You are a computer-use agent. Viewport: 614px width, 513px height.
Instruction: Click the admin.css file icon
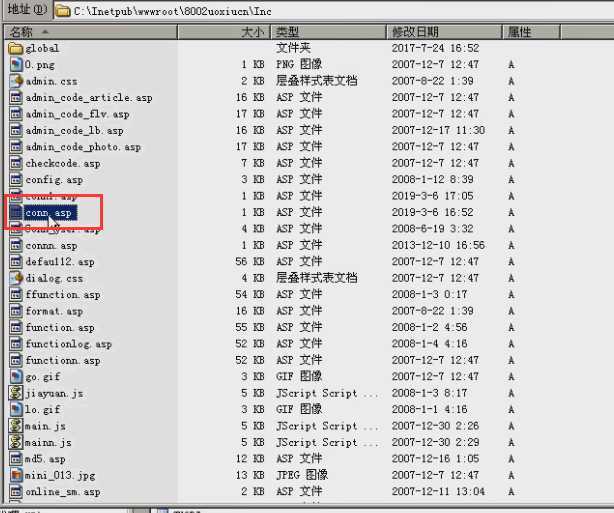16,81
